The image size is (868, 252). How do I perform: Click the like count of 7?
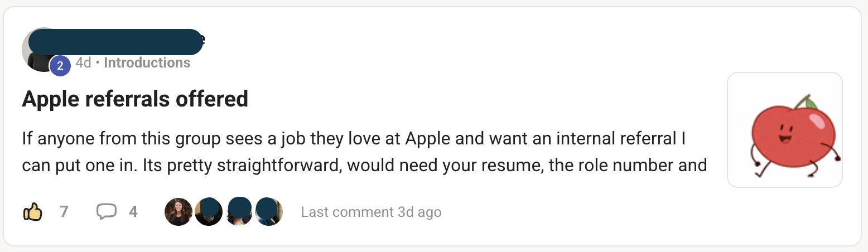tap(64, 212)
